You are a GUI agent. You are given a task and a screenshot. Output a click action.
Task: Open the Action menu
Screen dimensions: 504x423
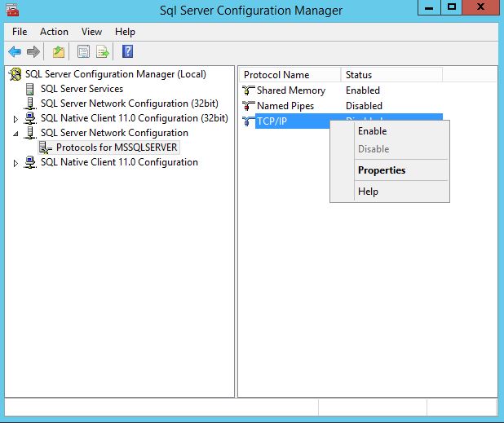pyautogui.click(x=55, y=32)
